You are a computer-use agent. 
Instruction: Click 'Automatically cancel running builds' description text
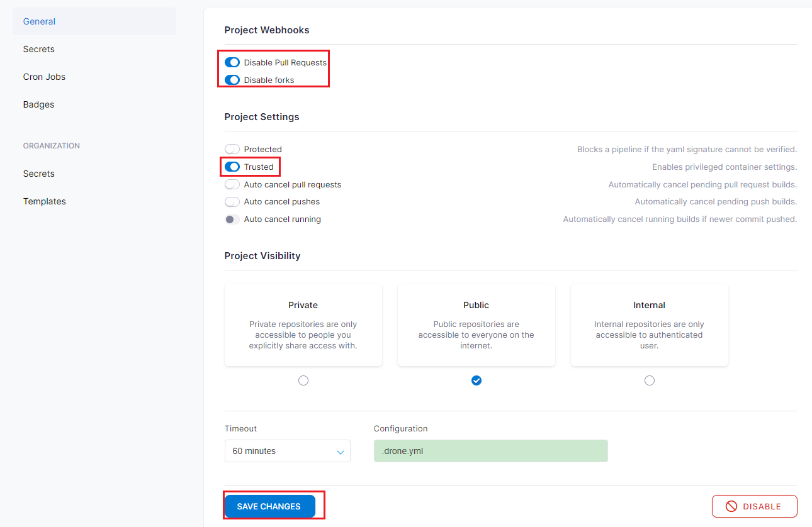coord(680,219)
